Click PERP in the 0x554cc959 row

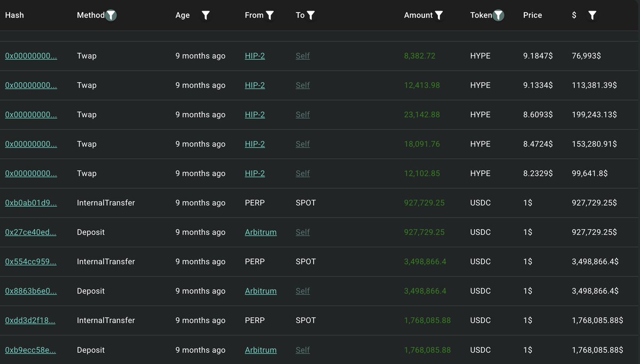[x=255, y=262]
